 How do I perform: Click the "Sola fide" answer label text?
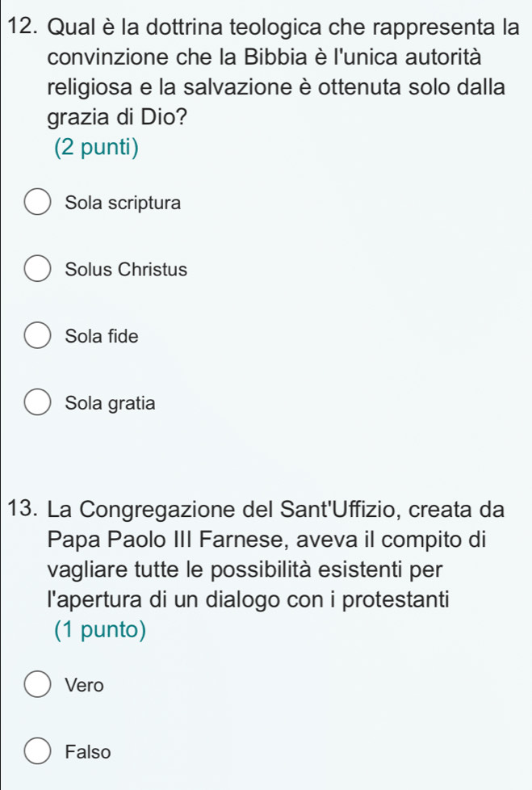(103, 336)
